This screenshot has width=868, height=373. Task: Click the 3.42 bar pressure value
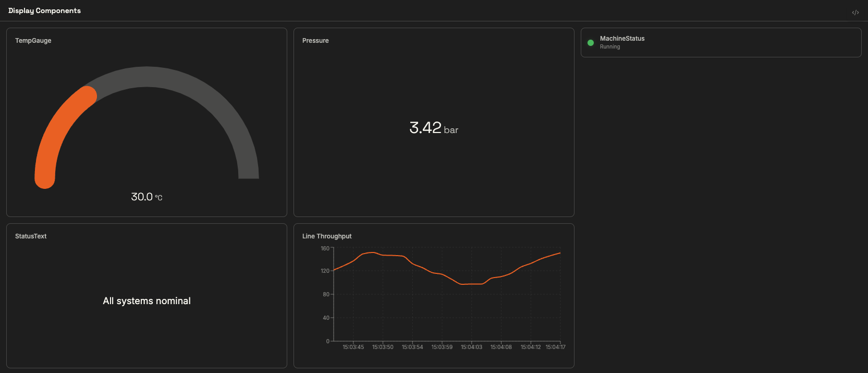(434, 128)
